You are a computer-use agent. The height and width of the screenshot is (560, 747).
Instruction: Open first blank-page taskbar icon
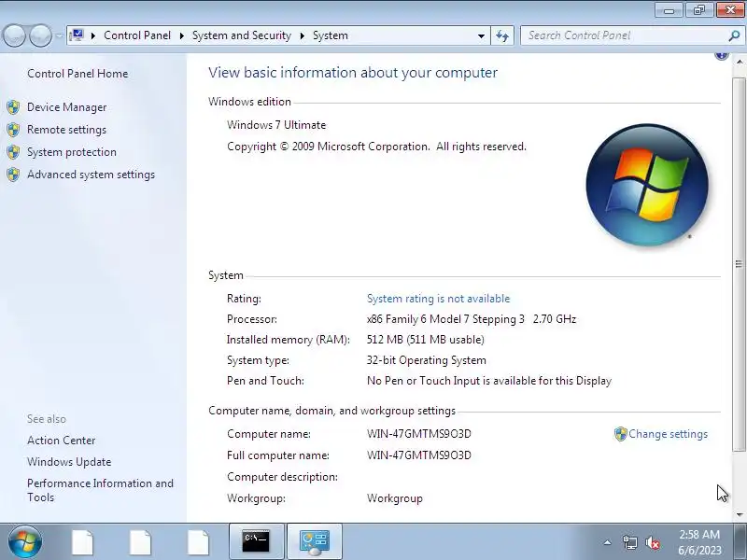(x=83, y=542)
